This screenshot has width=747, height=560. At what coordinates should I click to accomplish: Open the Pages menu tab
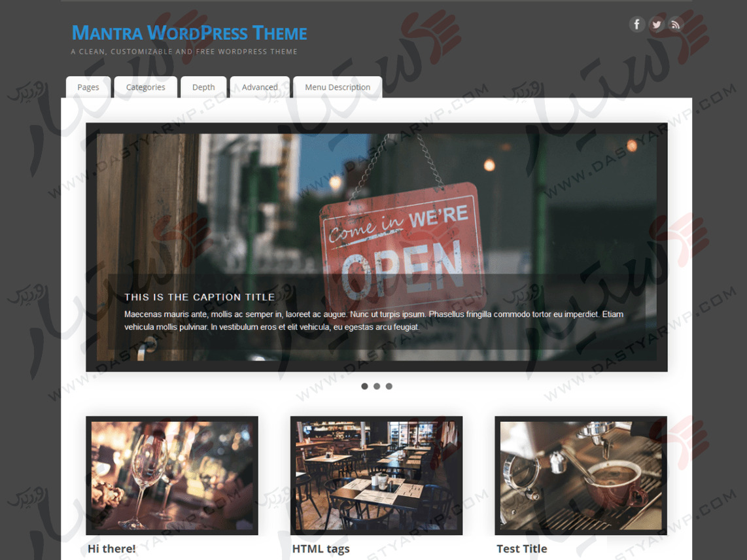click(x=88, y=87)
